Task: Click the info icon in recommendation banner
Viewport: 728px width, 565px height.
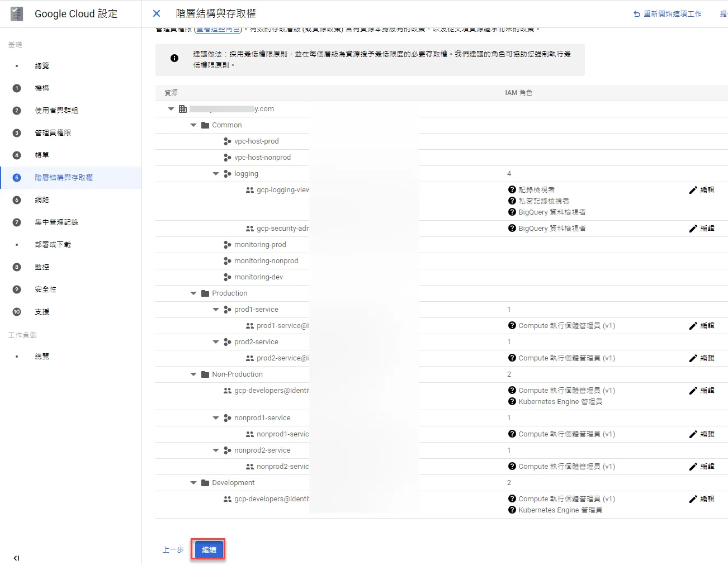Action: pyautogui.click(x=174, y=58)
